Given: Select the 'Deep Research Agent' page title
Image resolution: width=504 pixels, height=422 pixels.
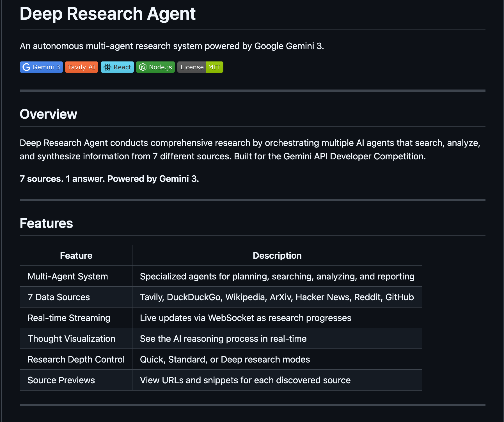Looking at the screenshot, I should [x=107, y=14].
